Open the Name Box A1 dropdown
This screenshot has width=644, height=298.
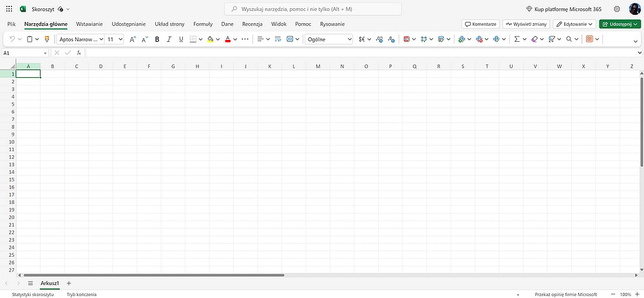tap(45, 53)
